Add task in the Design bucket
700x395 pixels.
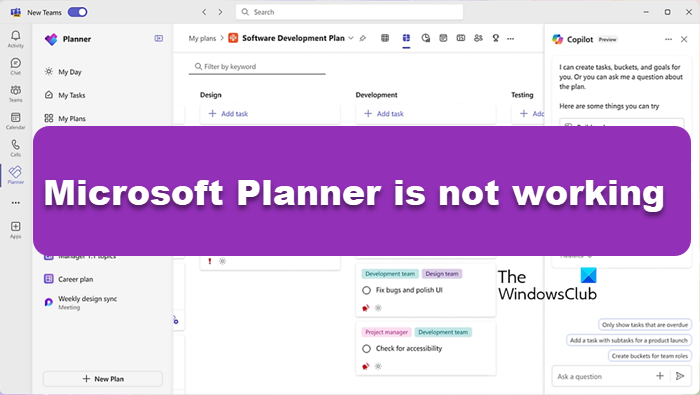[270, 114]
